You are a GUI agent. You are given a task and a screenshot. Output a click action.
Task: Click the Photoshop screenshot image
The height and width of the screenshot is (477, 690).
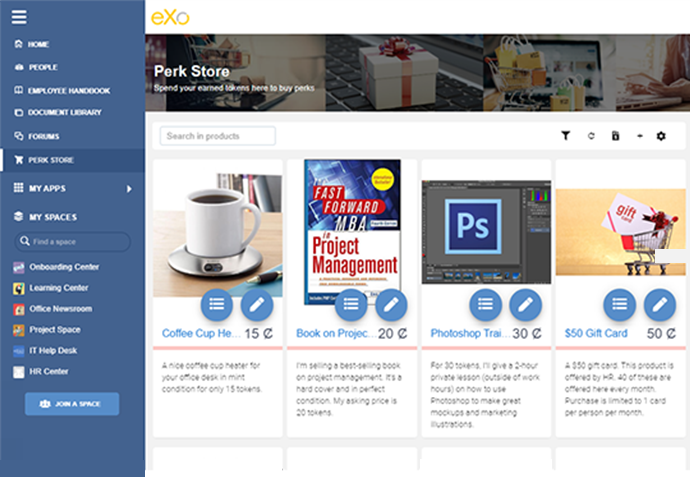[486, 232]
